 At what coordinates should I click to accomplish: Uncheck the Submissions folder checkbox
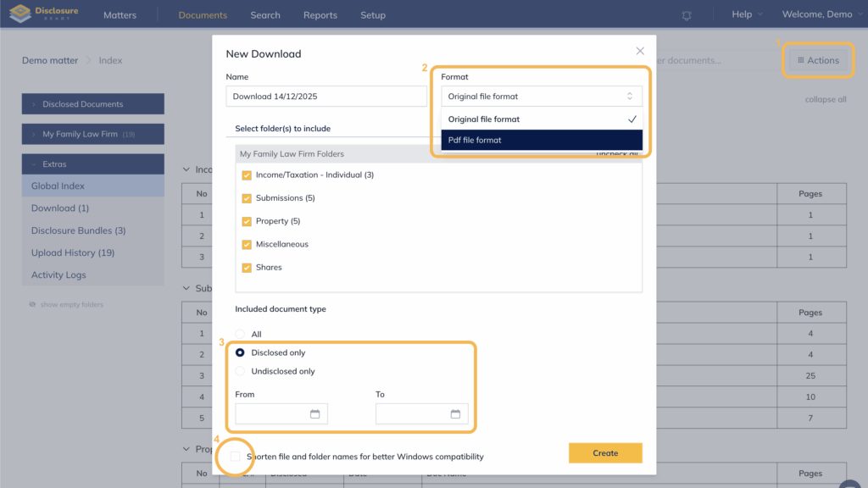(247, 198)
